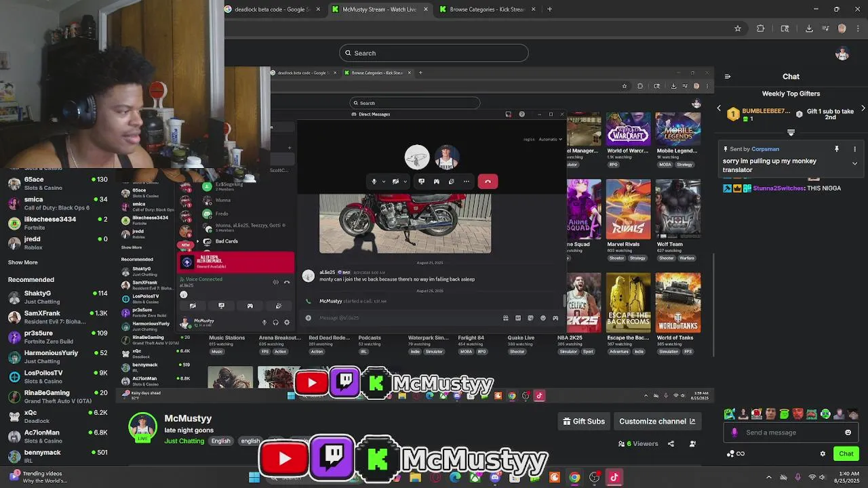Show previous top gifter with left arrow
Viewport: 868px width, 488px height.
(719, 108)
